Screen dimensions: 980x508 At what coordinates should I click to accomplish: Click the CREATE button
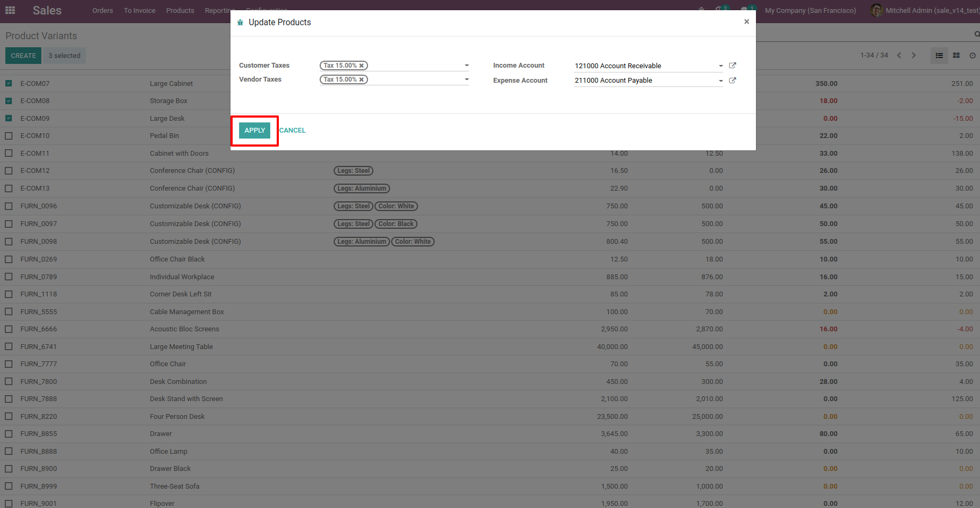[x=23, y=56]
